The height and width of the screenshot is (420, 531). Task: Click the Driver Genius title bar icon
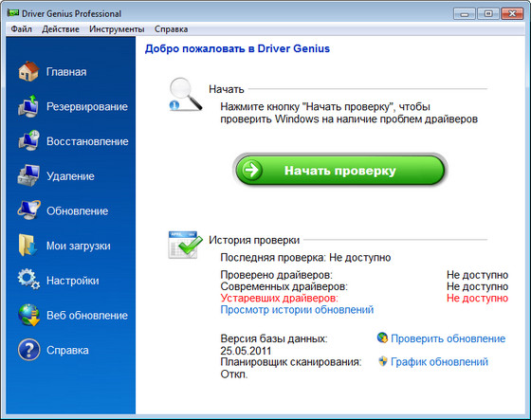pos(13,13)
